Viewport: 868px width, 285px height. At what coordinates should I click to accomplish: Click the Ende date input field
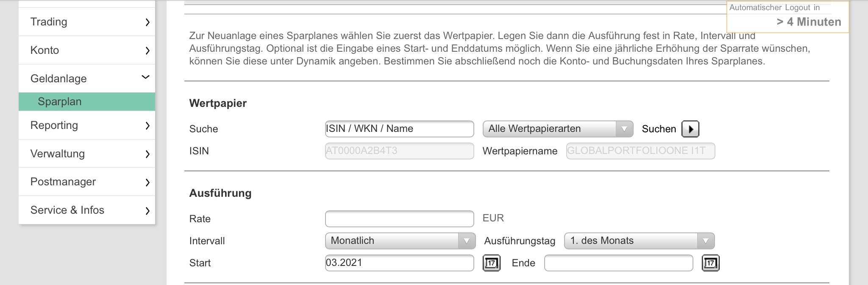pos(618,263)
